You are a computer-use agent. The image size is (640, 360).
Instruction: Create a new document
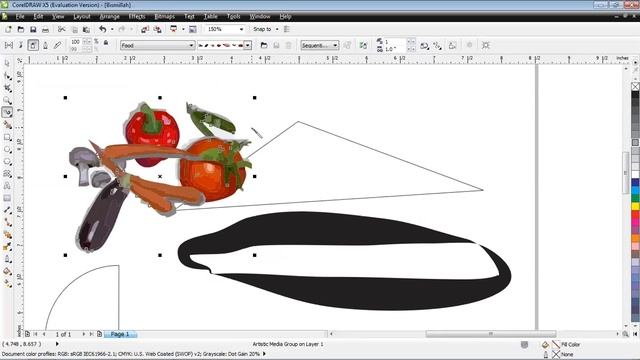point(8,29)
